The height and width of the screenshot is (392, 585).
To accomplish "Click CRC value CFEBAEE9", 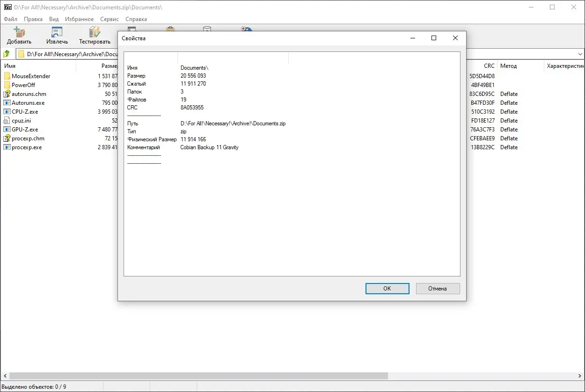I will click(483, 138).
